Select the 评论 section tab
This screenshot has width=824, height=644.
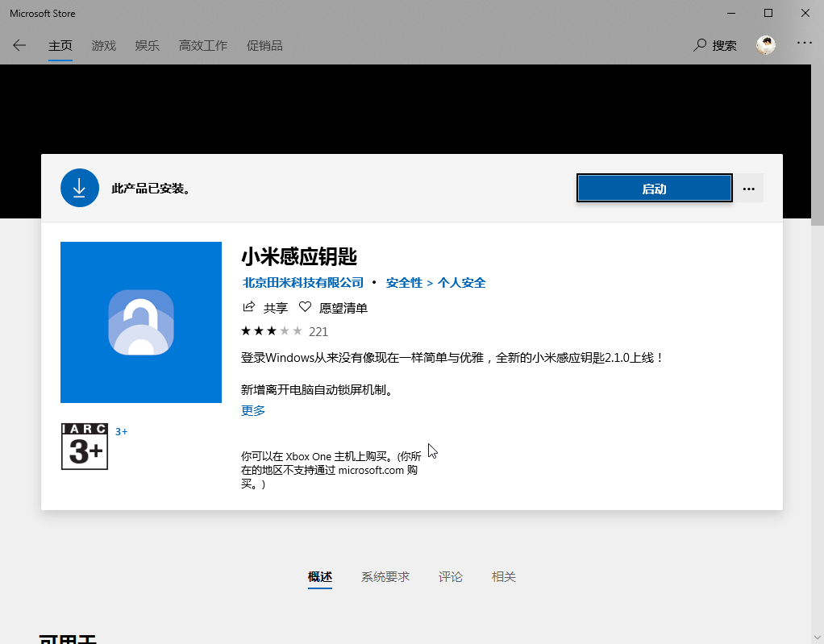[x=451, y=577]
